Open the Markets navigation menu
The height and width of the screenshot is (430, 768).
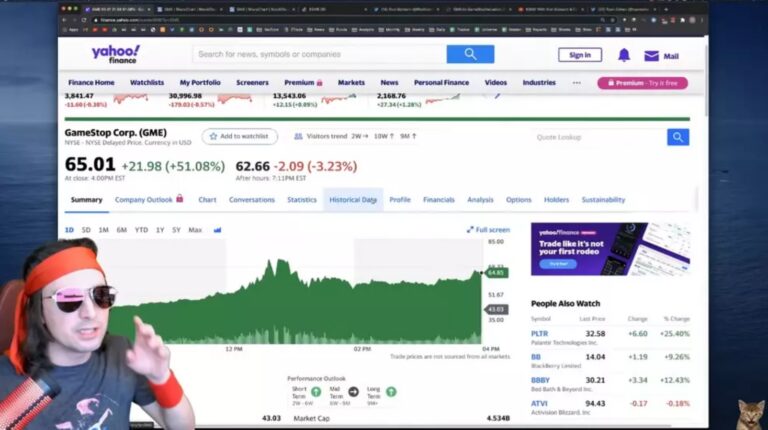[x=351, y=83]
